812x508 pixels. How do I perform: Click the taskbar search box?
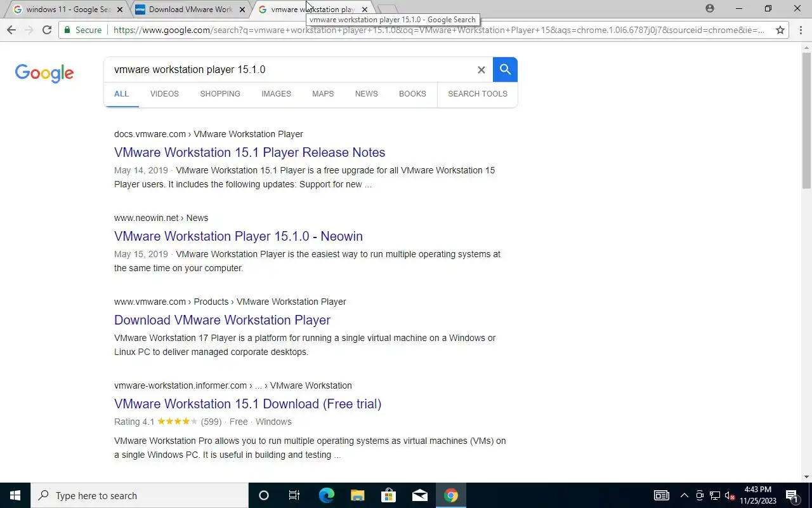(140, 495)
